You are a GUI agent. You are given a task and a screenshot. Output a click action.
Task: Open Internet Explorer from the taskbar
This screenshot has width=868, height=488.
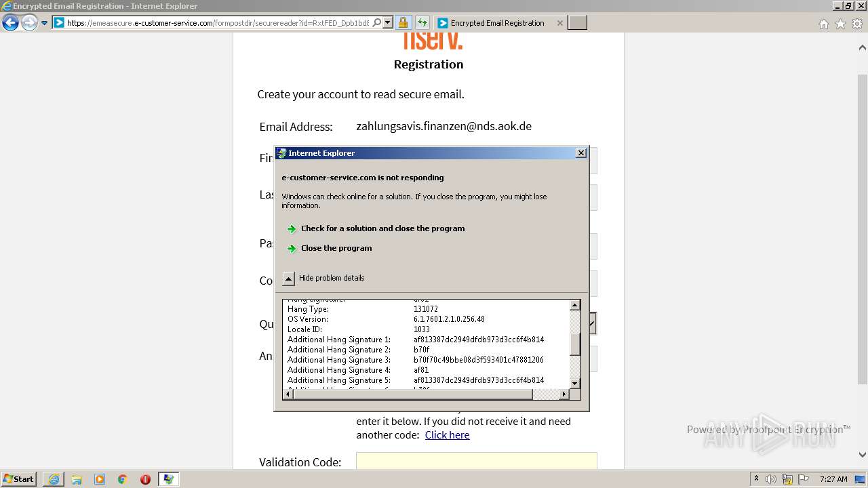(x=54, y=479)
